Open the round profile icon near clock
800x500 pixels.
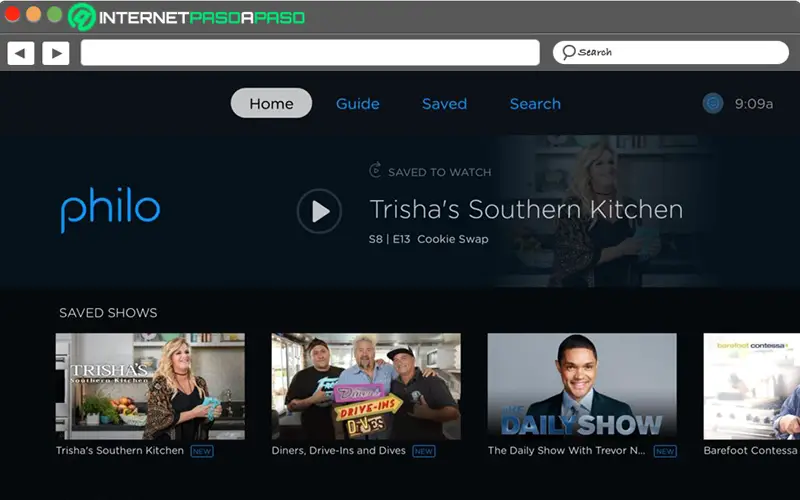[713, 104]
